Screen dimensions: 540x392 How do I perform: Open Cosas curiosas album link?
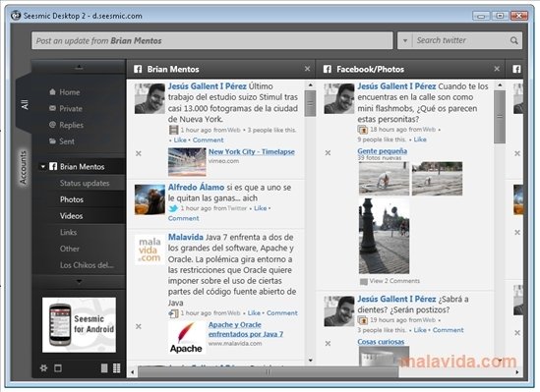point(381,342)
